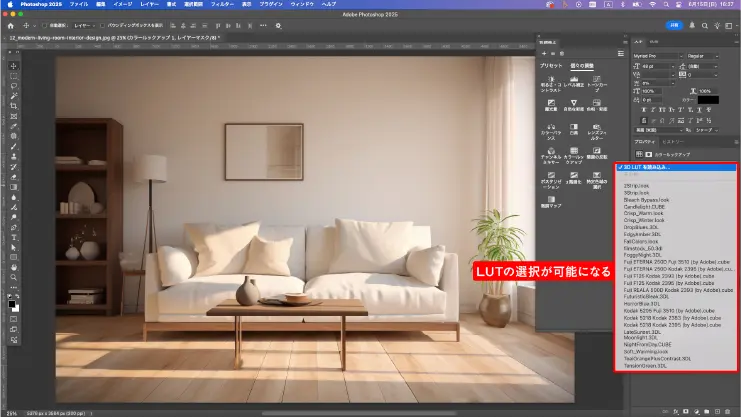Image resolution: width=741 pixels, height=418 pixels.
Task: Open the Myriad Pro font family dropdown
Action: 658,56
